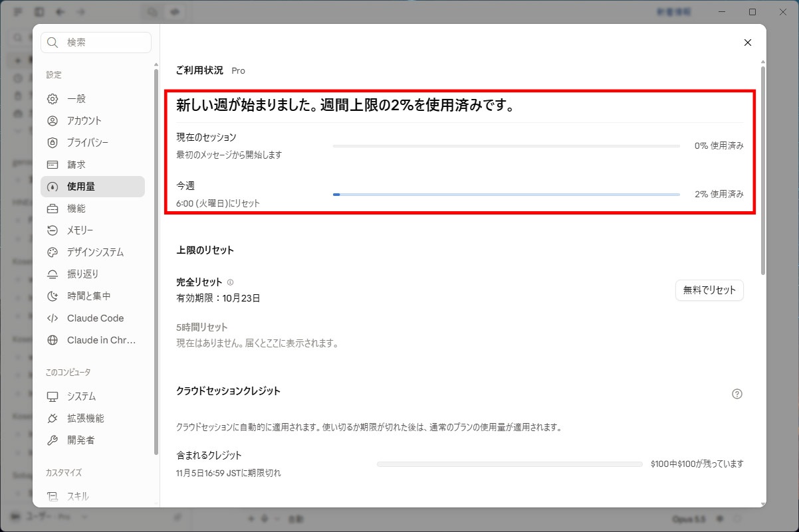Screen dimensions: 799x532
Task: Focus the 検索 search field
Action: click(x=96, y=43)
